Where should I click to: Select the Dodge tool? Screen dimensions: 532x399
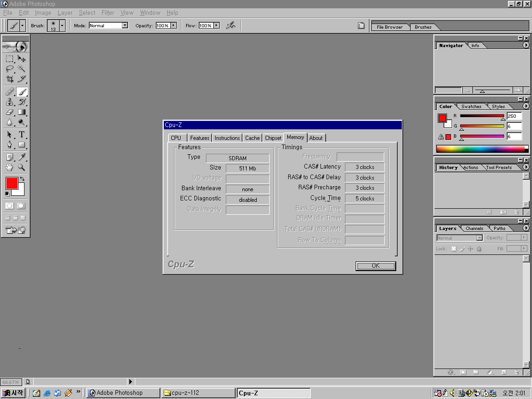click(21, 122)
